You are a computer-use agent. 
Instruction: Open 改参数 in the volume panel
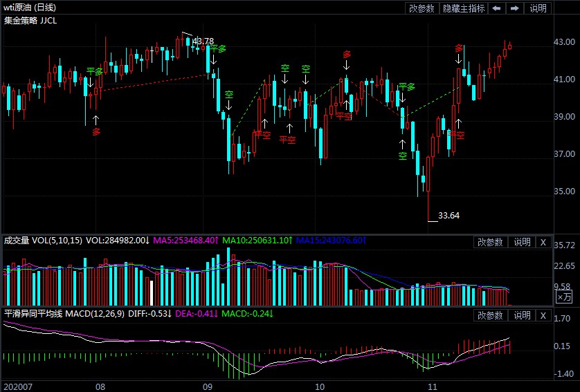[491, 242]
